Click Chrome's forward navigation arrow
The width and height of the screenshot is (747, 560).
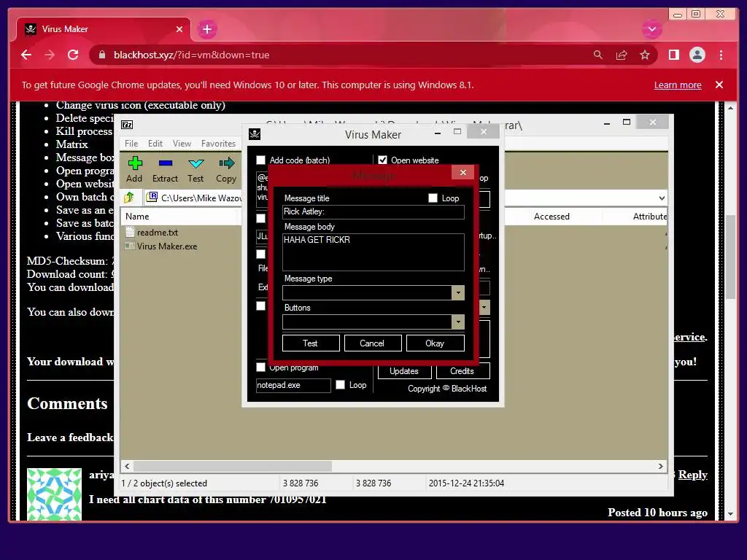50,55
